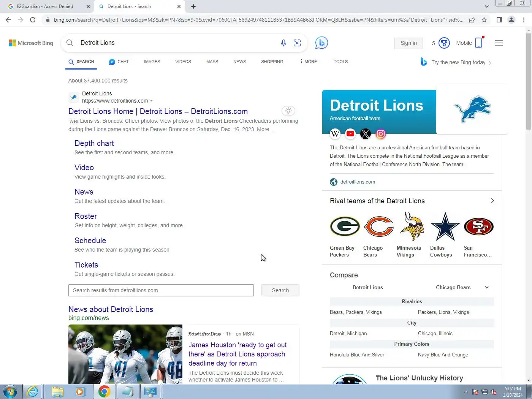Switch to the IMAGES tab
This screenshot has height=399, width=532.
click(152, 62)
